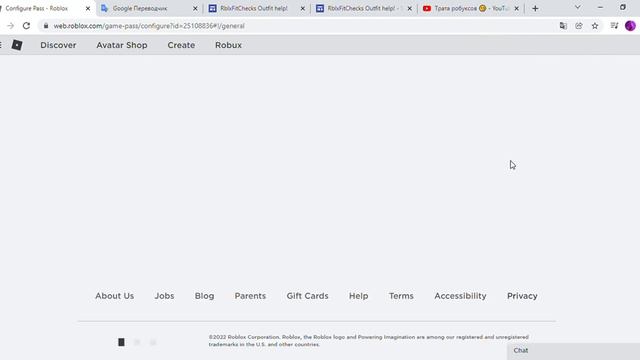Restore the browser window size

pyautogui.click(x=622, y=7)
